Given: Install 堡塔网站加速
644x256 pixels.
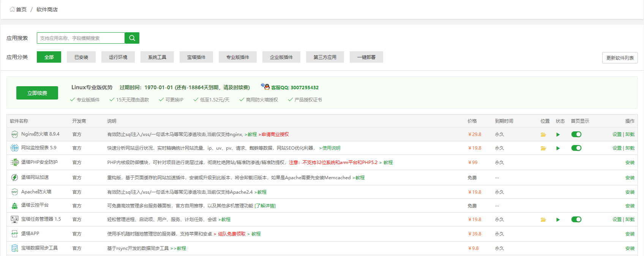Looking at the screenshot, I should (x=630, y=178).
